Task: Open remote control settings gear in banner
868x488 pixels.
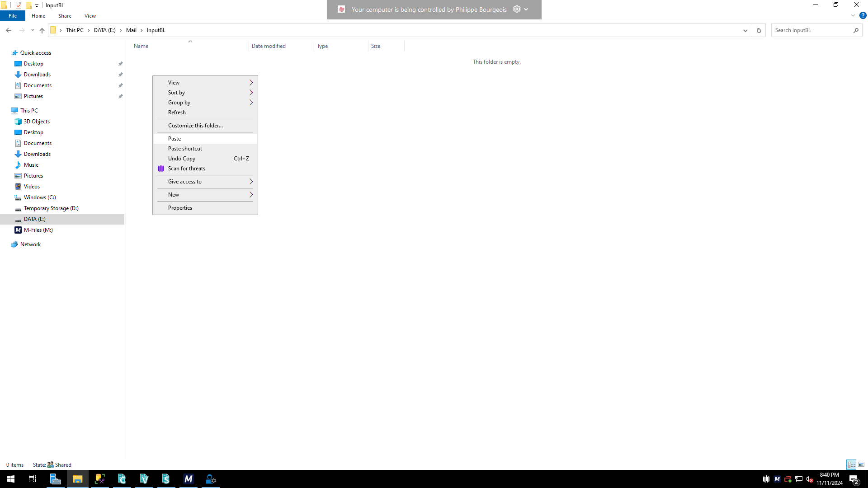Action: (517, 9)
